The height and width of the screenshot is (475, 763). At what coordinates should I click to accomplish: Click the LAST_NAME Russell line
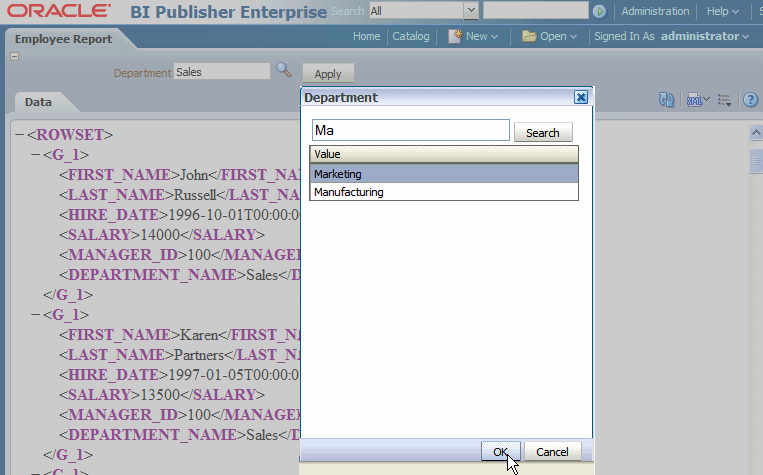coord(179,195)
